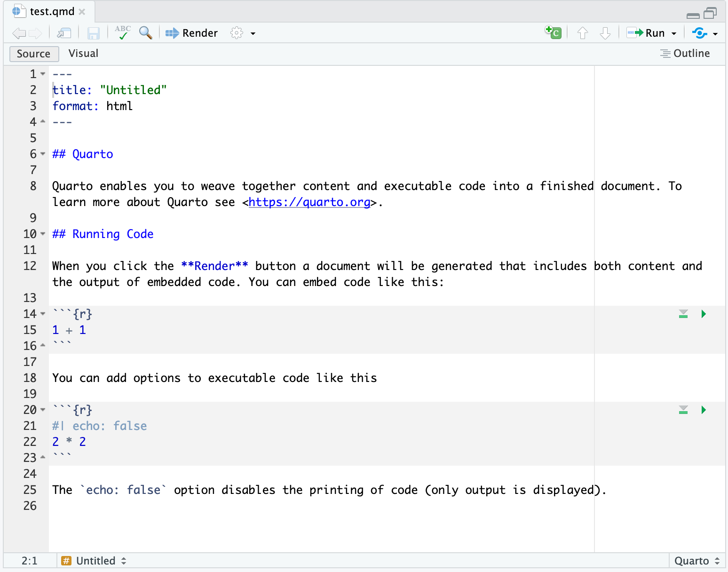Click the title: "Untitled" YAML line

(x=110, y=90)
